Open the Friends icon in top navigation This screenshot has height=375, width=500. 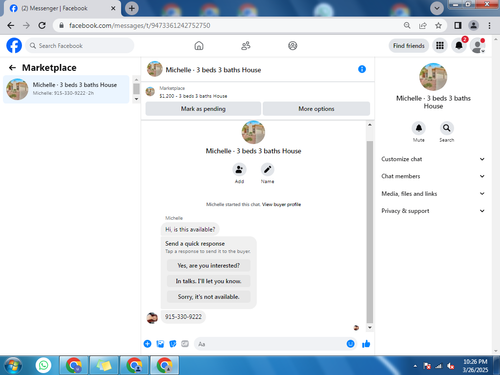pyautogui.click(x=246, y=46)
